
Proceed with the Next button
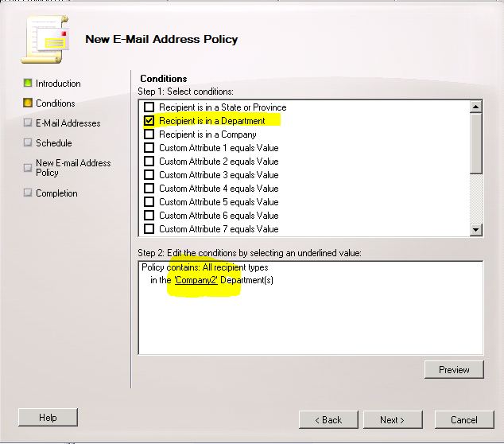[393, 420]
